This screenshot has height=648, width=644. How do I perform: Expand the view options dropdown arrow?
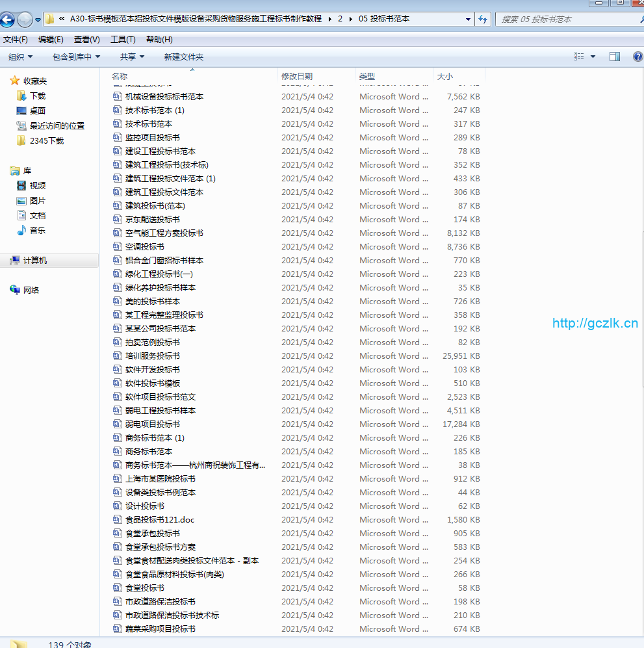click(593, 57)
